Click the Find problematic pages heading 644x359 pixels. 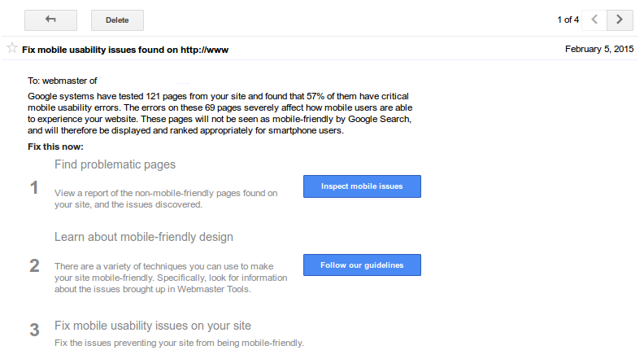coord(115,164)
